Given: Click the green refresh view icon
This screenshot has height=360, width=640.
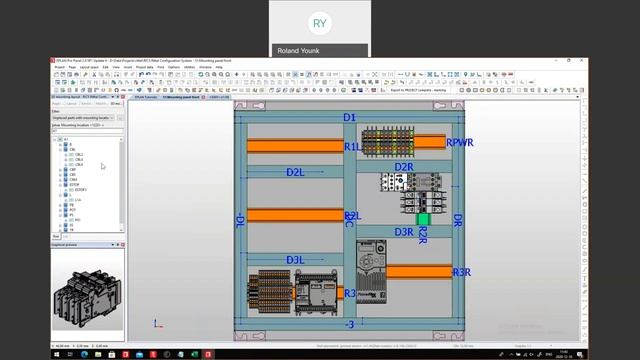Looking at the screenshot, I should coord(201,75).
